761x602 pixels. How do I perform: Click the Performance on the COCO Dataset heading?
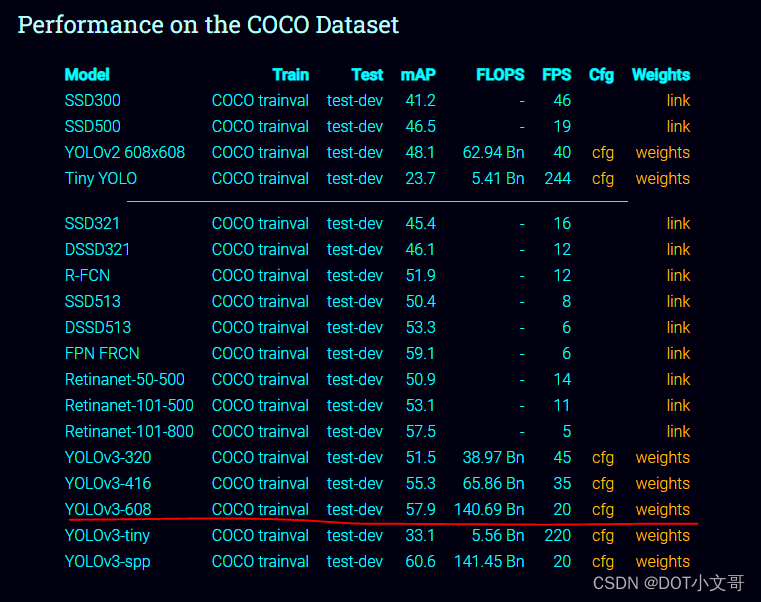pyautogui.click(x=208, y=24)
